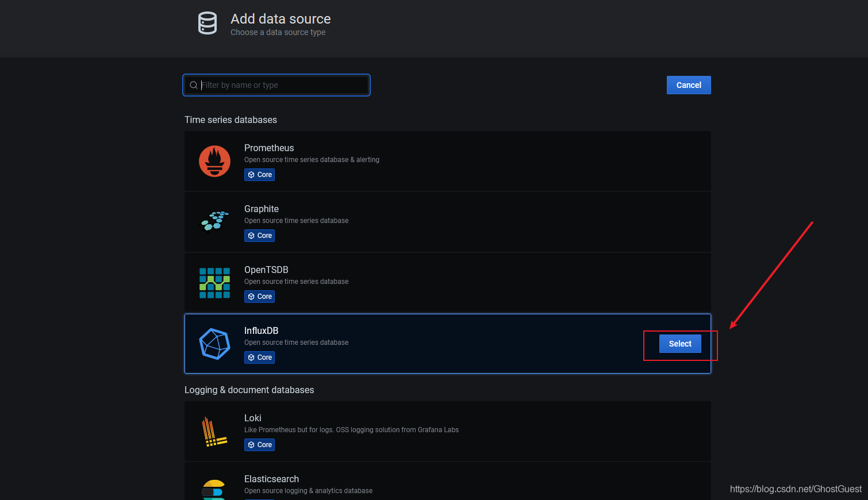Click the OpenTSDB description text
The image size is (868, 500).
coord(296,282)
